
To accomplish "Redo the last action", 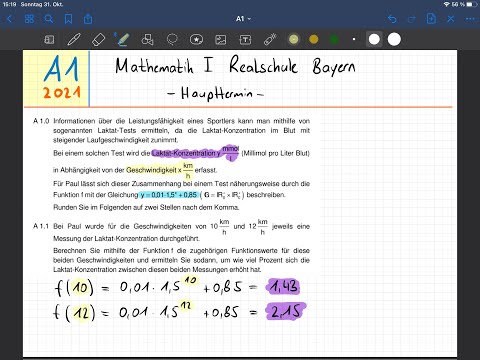I will pos(412,19).
